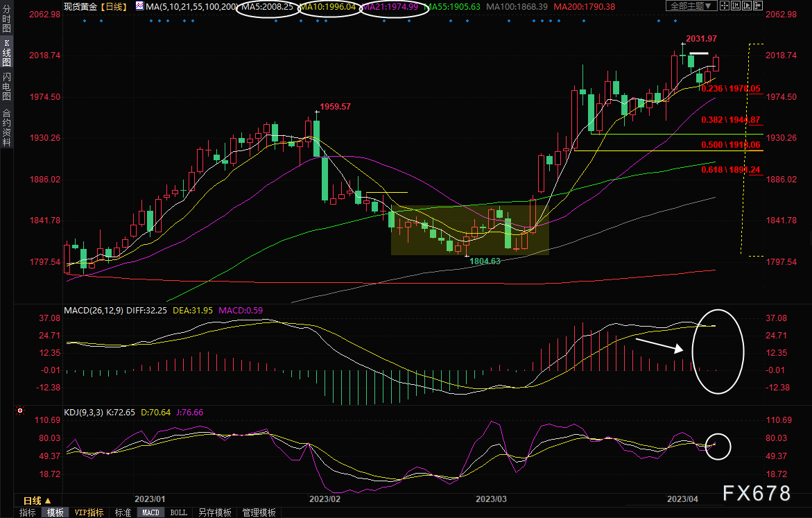Toggle the MACD indicator template
The image size is (812, 518).
tap(150, 512)
